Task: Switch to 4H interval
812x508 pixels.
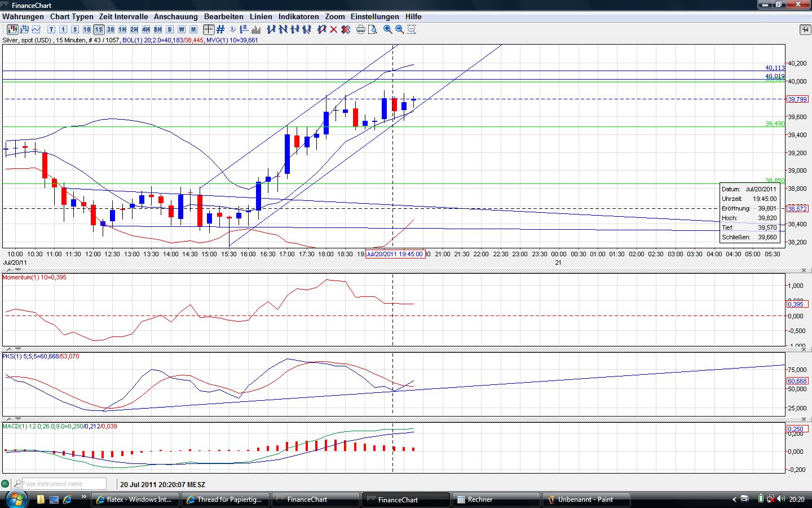Action: click(146, 29)
